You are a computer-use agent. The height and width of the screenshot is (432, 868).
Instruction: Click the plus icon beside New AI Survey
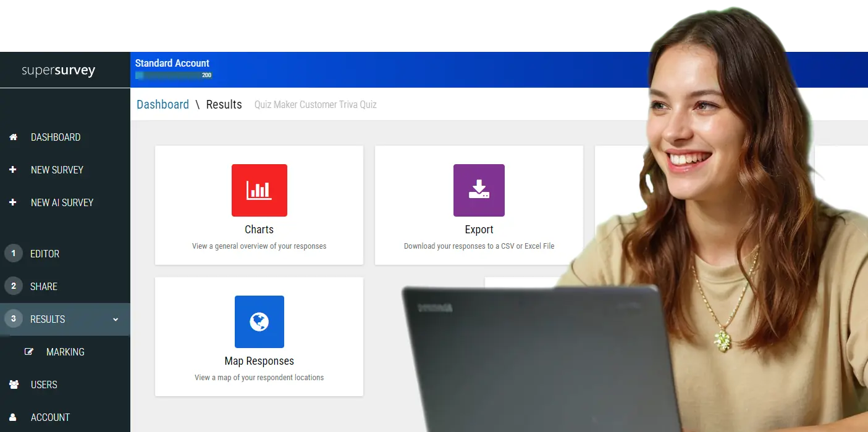(13, 202)
